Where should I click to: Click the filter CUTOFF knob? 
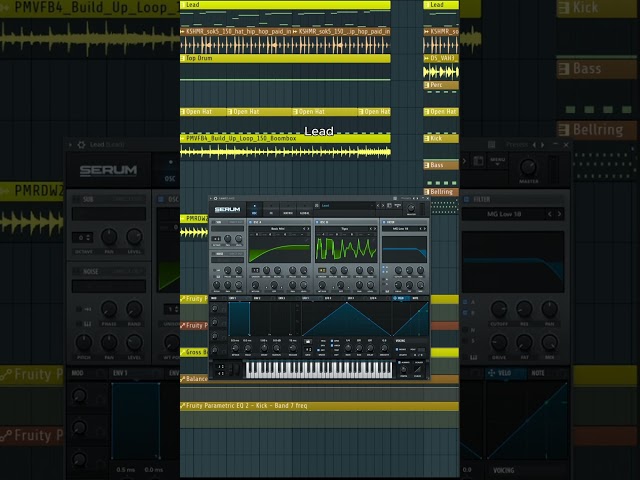click(398, 270)
